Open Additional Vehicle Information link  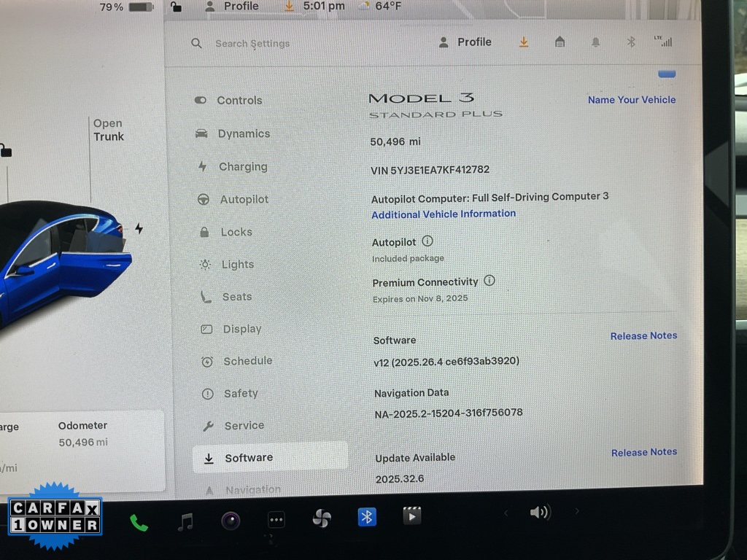pos(444,214)
